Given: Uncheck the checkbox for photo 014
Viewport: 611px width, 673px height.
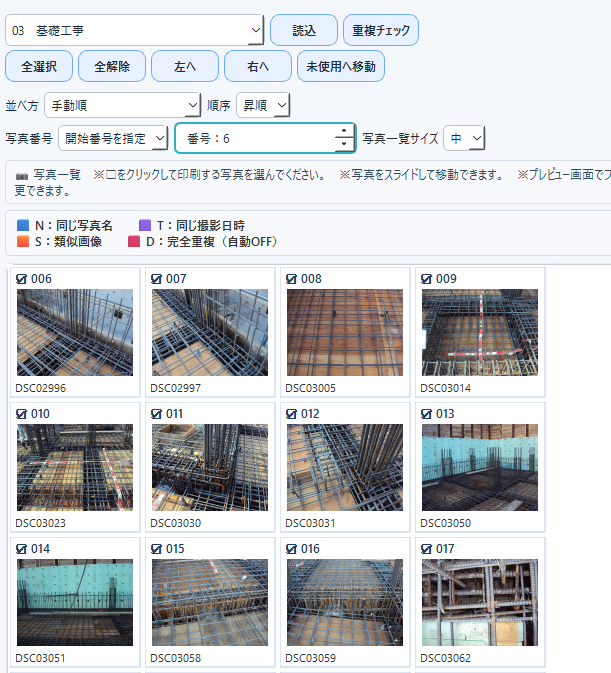Looking at the screenshot, I should (21, 549).
